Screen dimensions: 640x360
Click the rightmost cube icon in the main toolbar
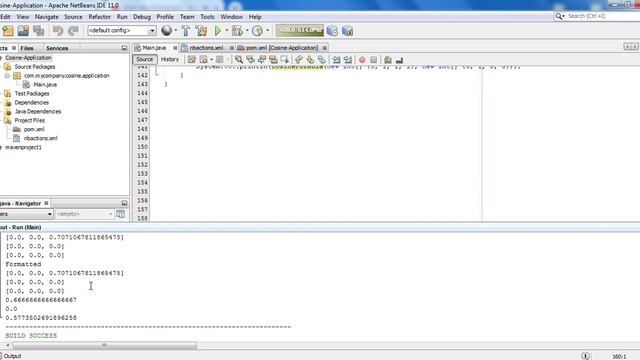click(347, 31)
